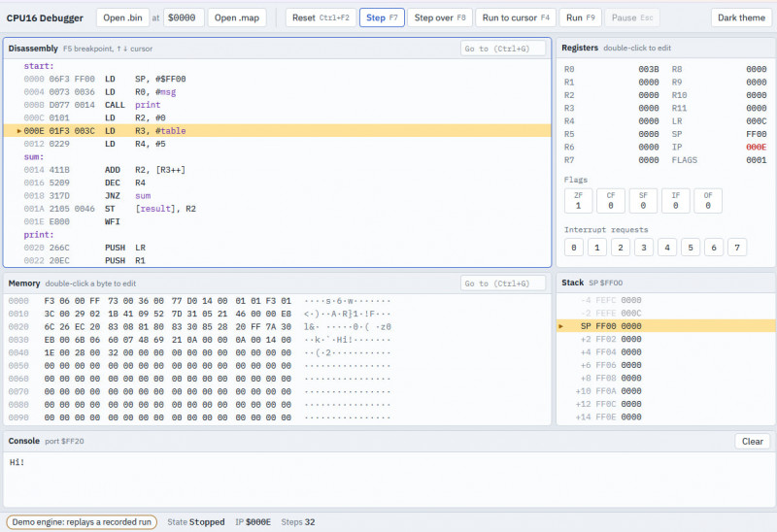Screen dimensions: 777x532
Task: Reset the CPU
Action: coord(321,17)
